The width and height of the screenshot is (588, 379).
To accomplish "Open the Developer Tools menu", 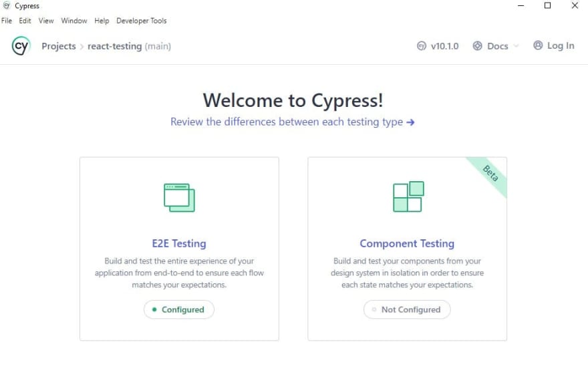I will 142,21.
